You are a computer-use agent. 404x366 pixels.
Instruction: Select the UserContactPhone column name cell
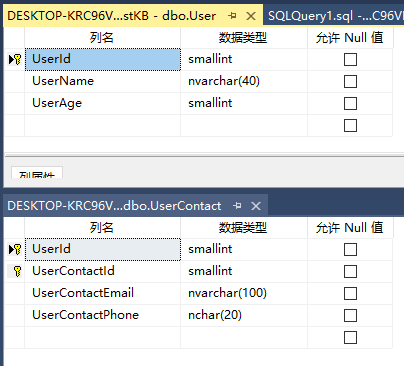[x=103, y=315]
